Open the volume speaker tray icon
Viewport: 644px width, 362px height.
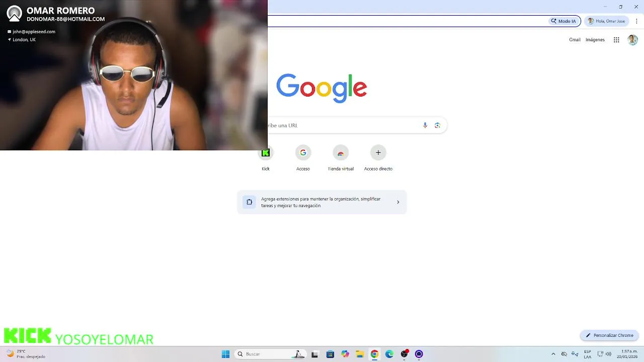pos(609,354)
